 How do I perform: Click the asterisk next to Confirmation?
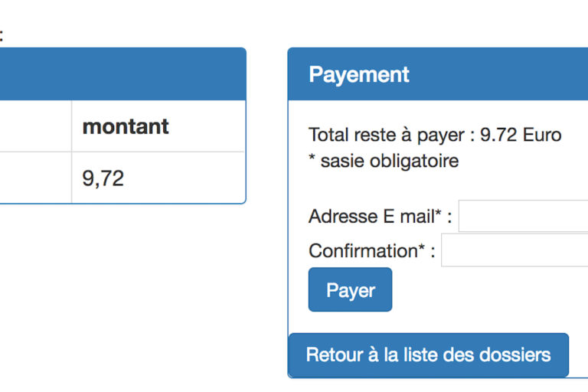[x=422, y=249]
